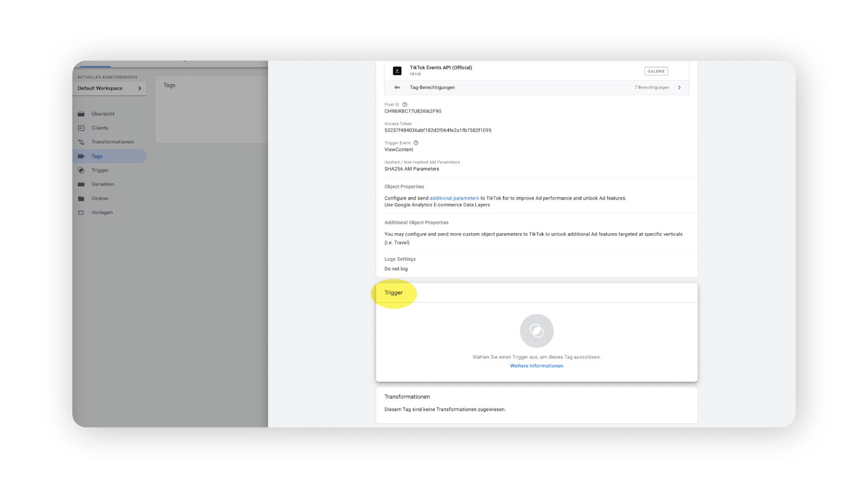Open the Clients sidebar icon
The width and height of the screenshot is (868, 488).
81,128
